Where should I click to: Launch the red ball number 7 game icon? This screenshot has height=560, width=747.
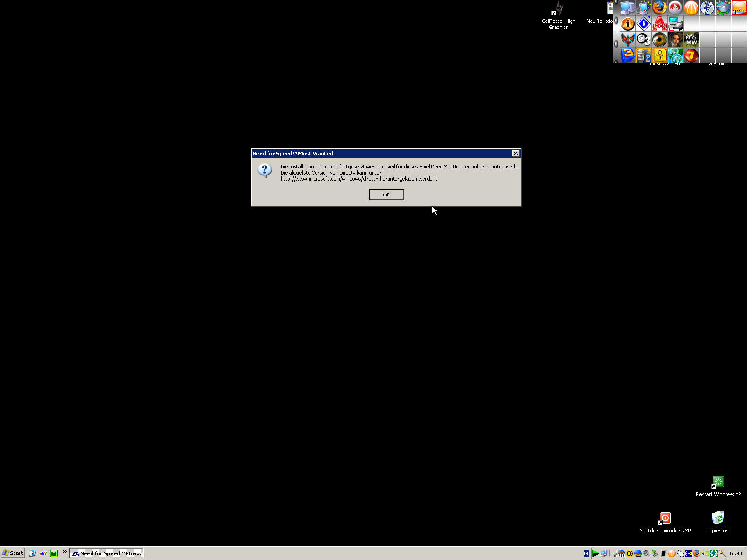691,56
